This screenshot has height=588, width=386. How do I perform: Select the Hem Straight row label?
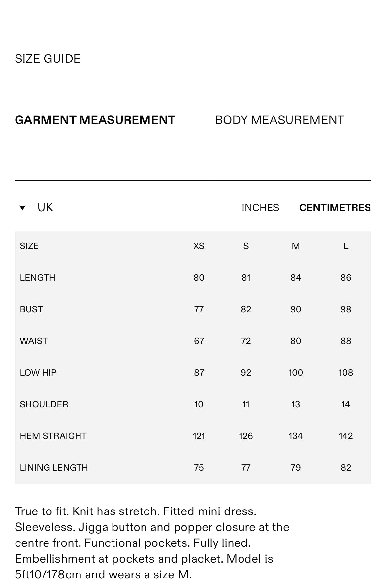pos(53,436)
